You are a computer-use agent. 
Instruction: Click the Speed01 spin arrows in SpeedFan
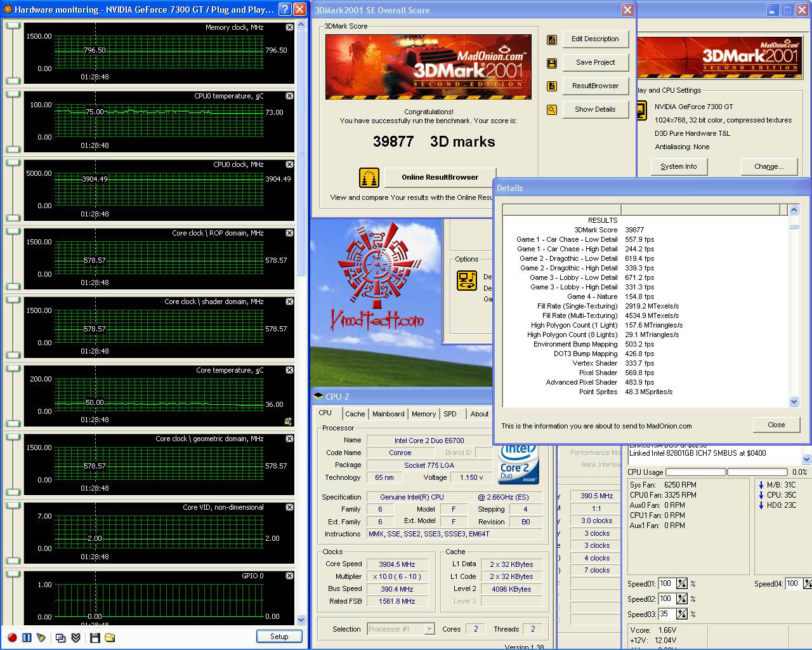pos(682,584)
